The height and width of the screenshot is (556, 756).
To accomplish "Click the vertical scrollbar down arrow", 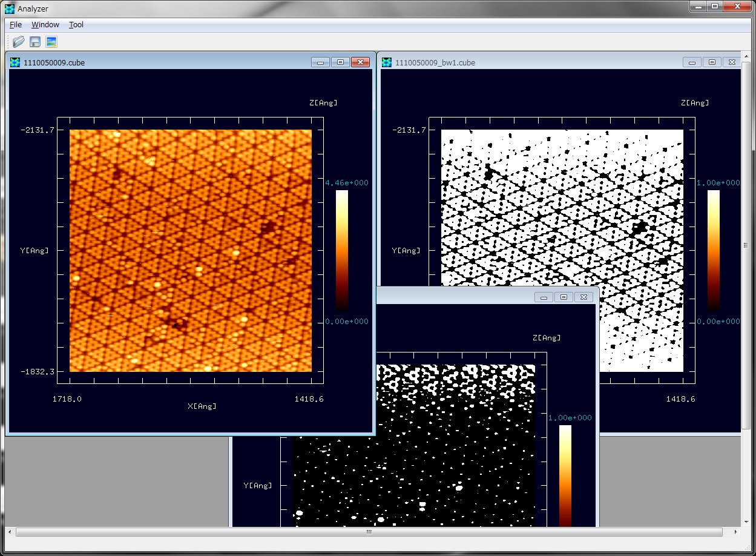I will (746, 522).
